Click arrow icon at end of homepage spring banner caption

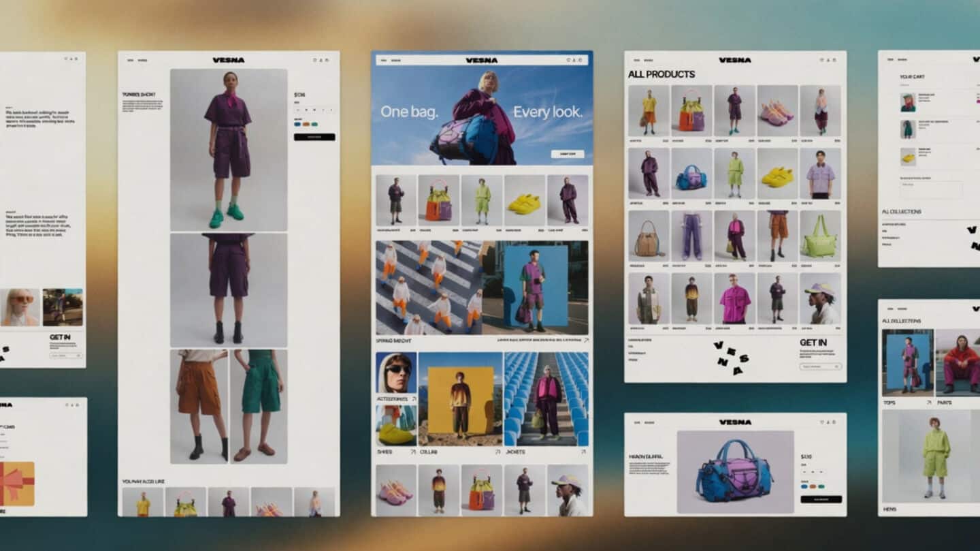[586, 339]
